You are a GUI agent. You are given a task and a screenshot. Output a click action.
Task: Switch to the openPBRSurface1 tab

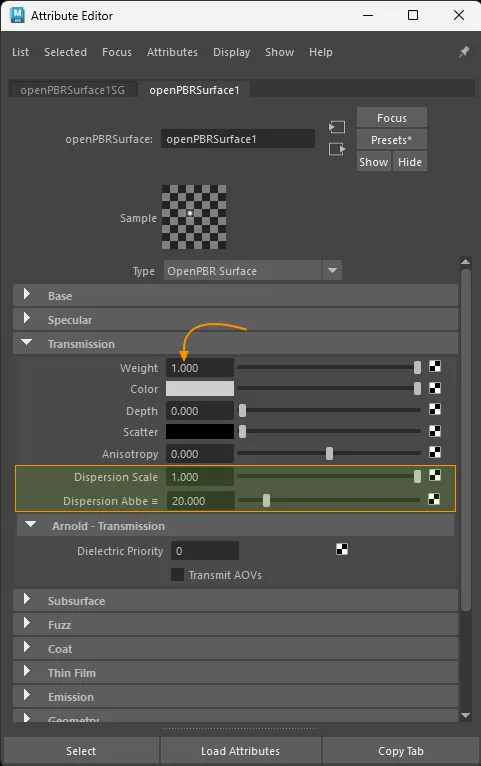194,90
